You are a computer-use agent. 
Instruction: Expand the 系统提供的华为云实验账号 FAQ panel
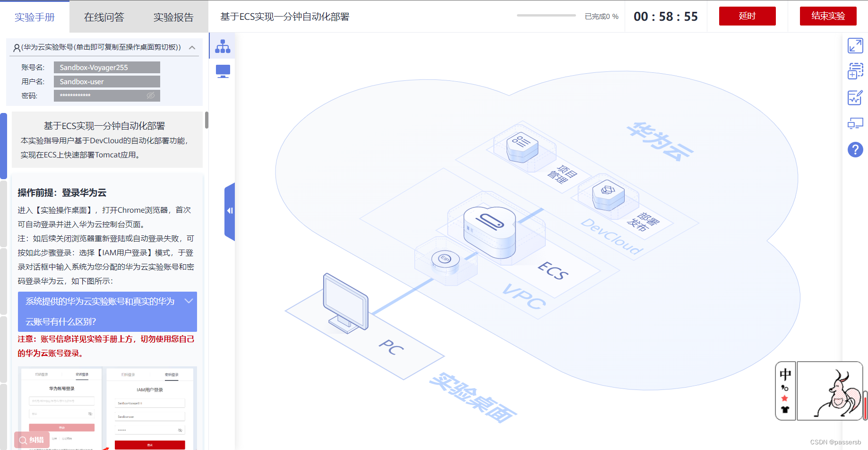[107, 312]
